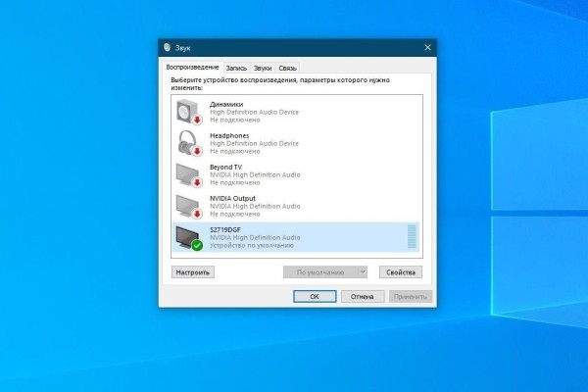This screenshot has height=392, width=588.
Task: Click the Beyond TV monitor icon
Action: pyautogui.click(x=186, y=174)
